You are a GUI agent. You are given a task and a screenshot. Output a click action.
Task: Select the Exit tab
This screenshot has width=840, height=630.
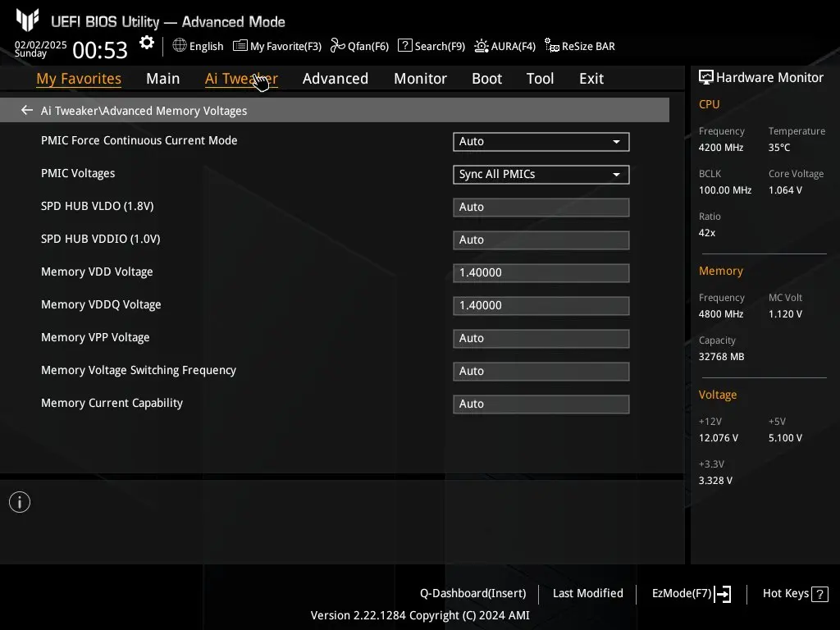591,79
